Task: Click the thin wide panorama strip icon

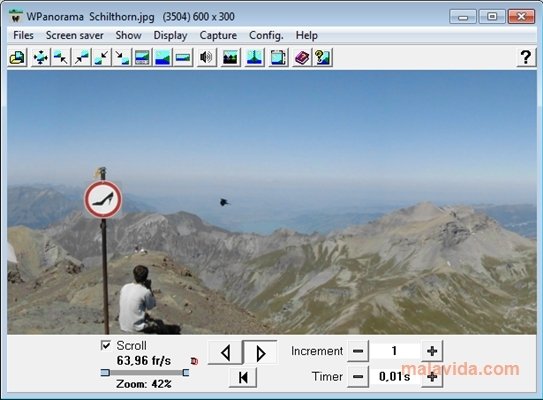Action: tap(183, 57)
